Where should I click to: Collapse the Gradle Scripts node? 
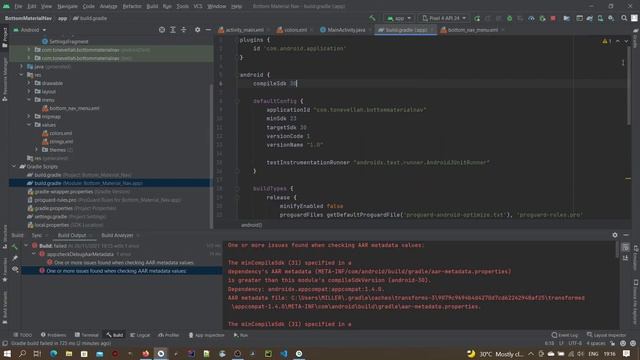tap(14, 167)
